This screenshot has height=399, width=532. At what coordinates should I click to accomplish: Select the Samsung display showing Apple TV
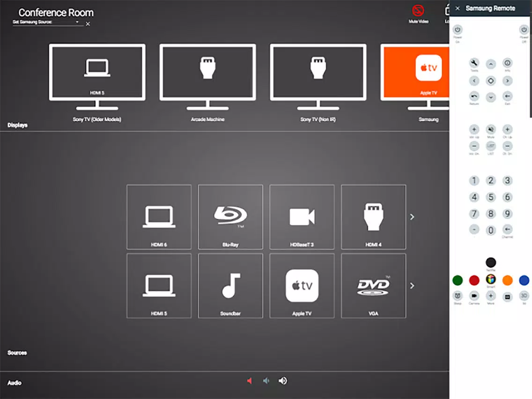[415, 77]
